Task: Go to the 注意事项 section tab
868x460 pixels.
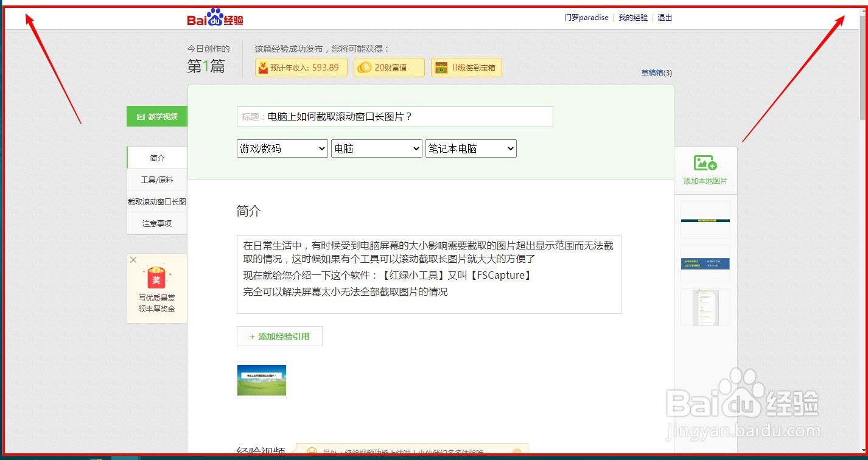Action: coord(156,223)
